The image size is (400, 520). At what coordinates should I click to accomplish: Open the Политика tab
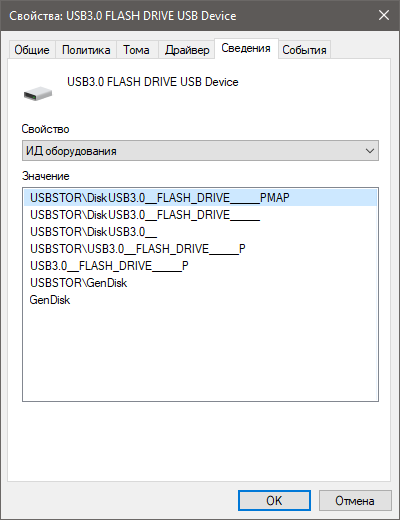tap(86, 50)
